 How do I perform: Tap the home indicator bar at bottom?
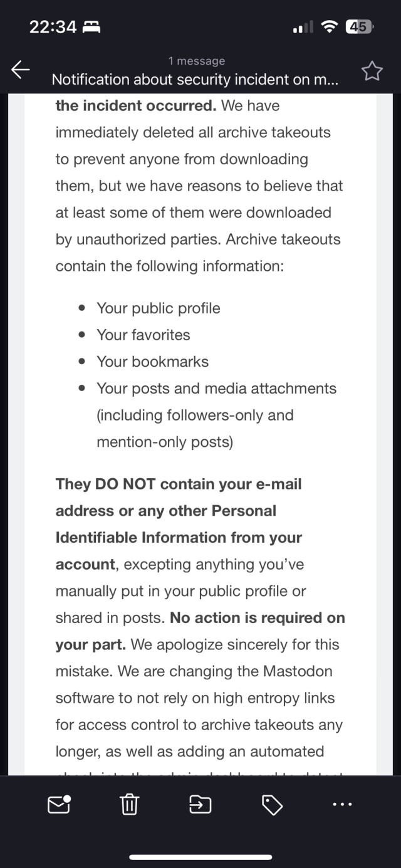pos(200,857)
